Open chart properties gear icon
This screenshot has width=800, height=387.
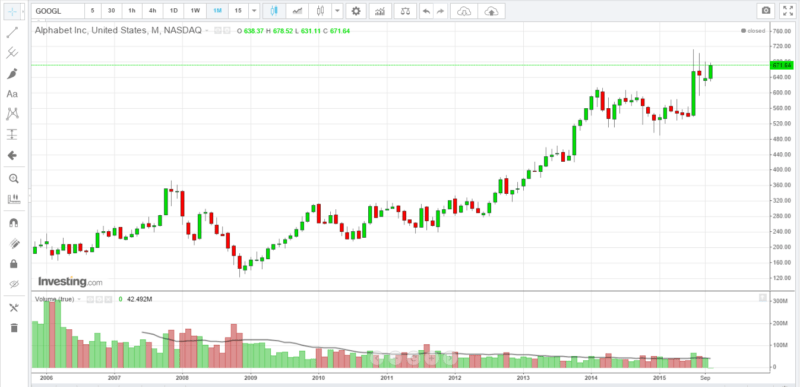click(356, 11)
